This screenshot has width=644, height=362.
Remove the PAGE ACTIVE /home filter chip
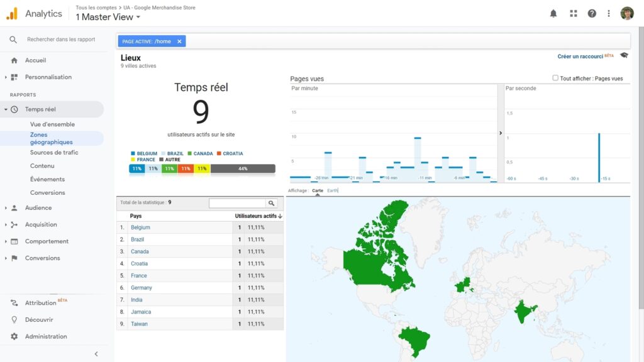(179, 40)
